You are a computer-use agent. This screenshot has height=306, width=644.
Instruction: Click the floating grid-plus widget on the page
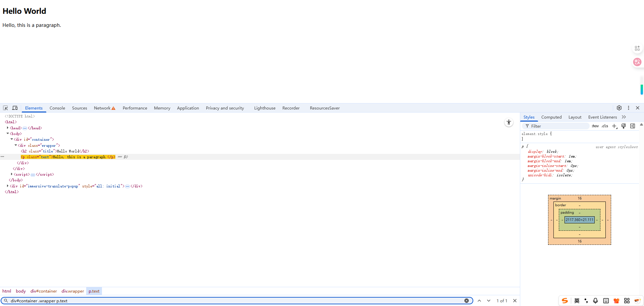pos(637,48)
